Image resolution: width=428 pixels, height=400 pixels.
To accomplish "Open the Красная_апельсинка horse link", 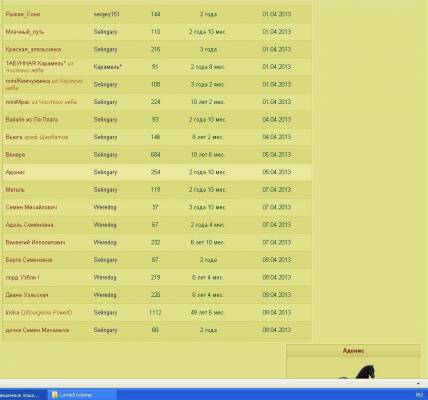I will tap(33, 49).
